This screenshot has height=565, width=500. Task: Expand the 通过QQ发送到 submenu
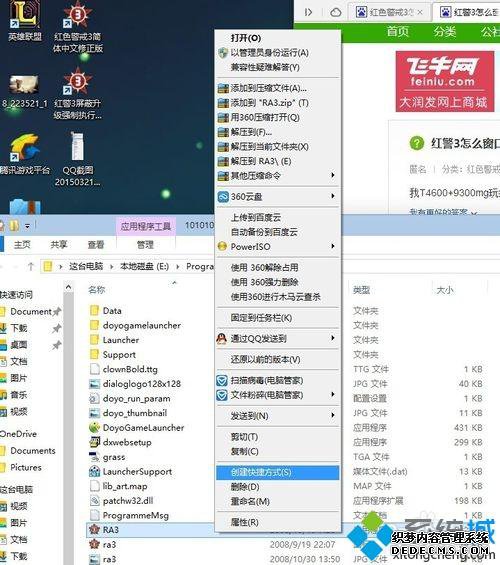point(278,338)
